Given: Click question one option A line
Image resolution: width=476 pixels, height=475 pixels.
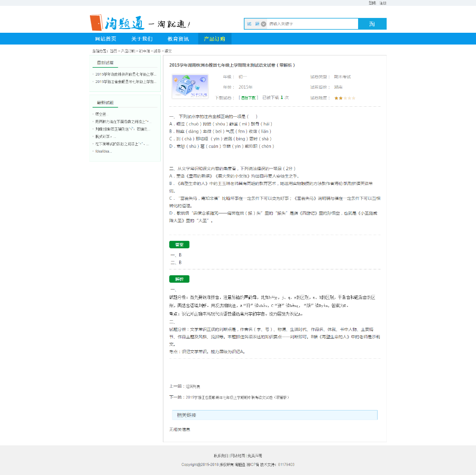Looking at the screenshot, I should (x=221, y=124).
